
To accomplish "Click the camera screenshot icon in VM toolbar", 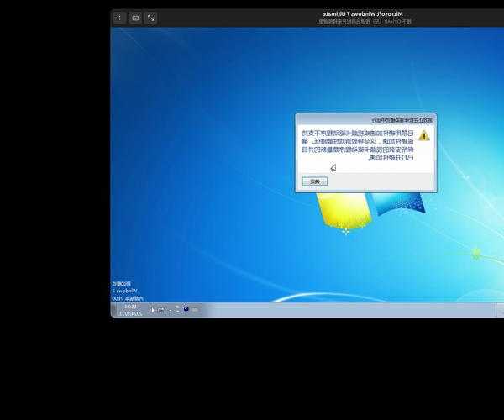I will click(x=135, y=17).
